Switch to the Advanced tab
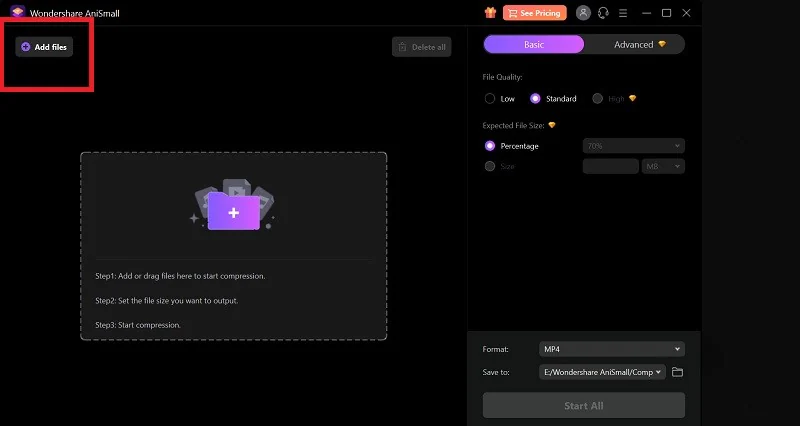Screen dimensions: 800x426 (x=634, y=44)
